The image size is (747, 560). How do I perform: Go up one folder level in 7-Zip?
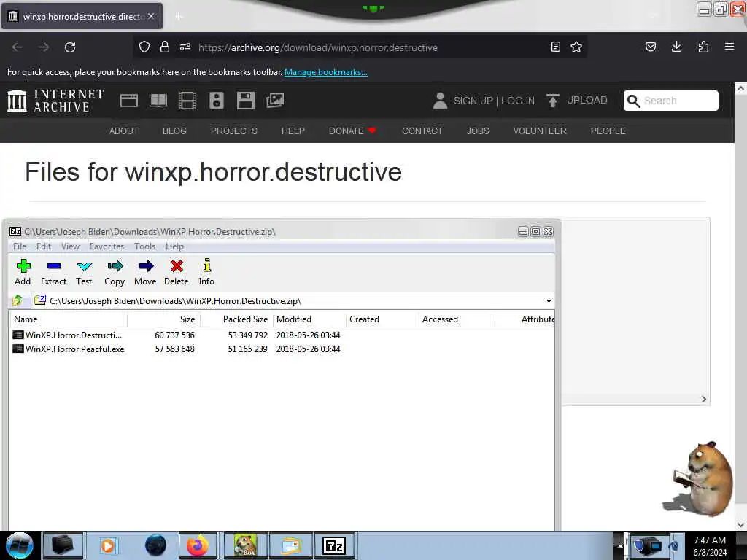pyautogui.click(x=18, y=300)
